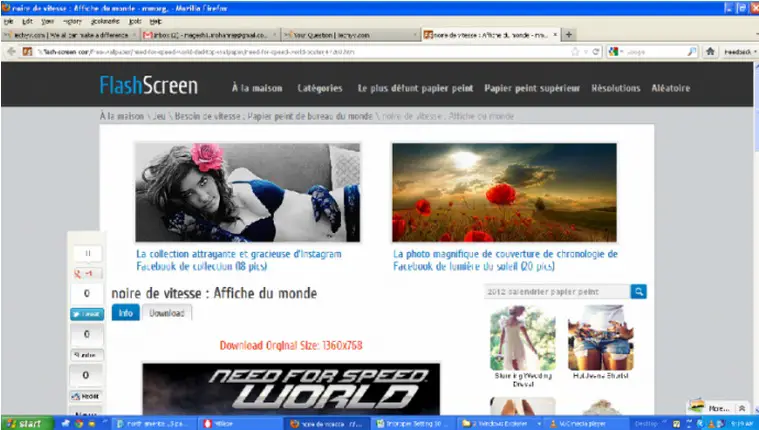The image size is (759, 430).
Task: Click Résolutions in the navigation bar
Action: tap(616, 88)
